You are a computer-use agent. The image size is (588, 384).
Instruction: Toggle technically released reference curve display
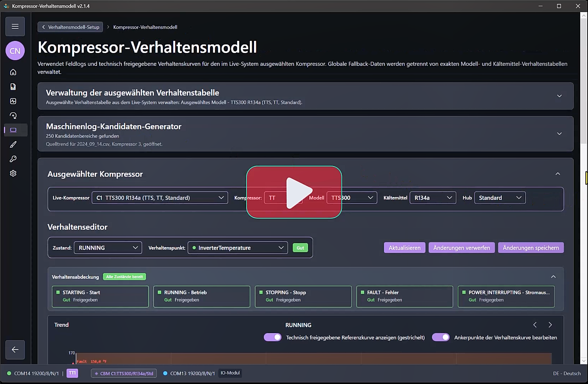[x=273, y=337]
